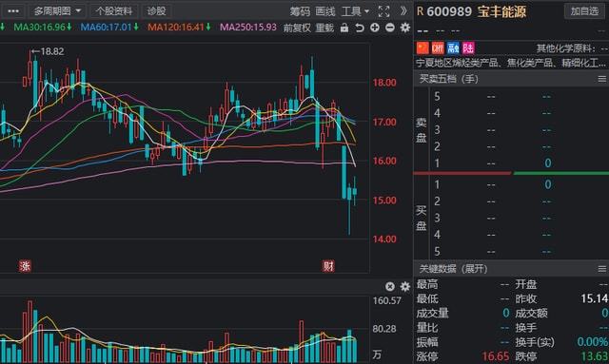Click the fullscreen expand icon in chart toolbar

383,11
